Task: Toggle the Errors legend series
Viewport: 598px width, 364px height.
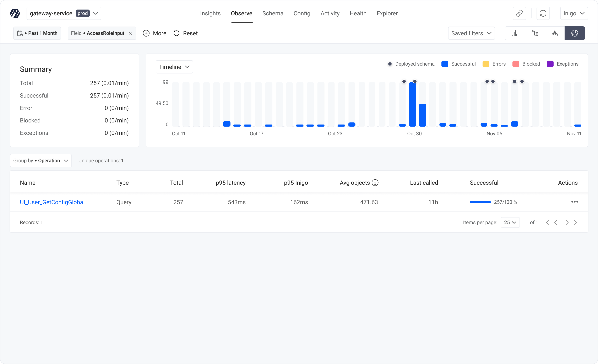Action: point(494,64)
